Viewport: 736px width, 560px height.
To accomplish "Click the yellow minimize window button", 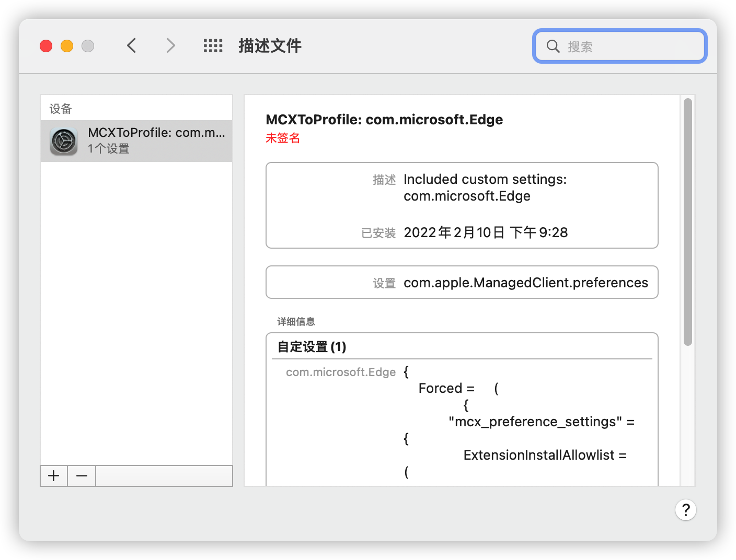I will point(67,46).
